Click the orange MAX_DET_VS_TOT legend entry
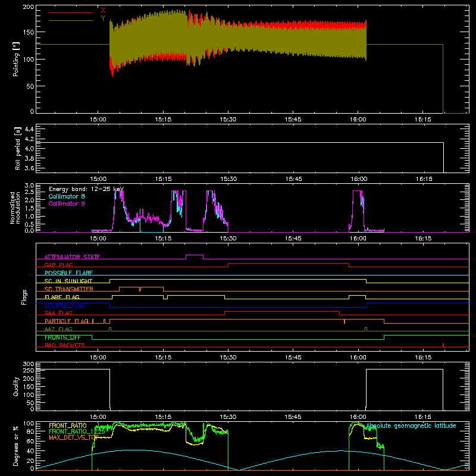476x476 pixels. coord(74,437)
